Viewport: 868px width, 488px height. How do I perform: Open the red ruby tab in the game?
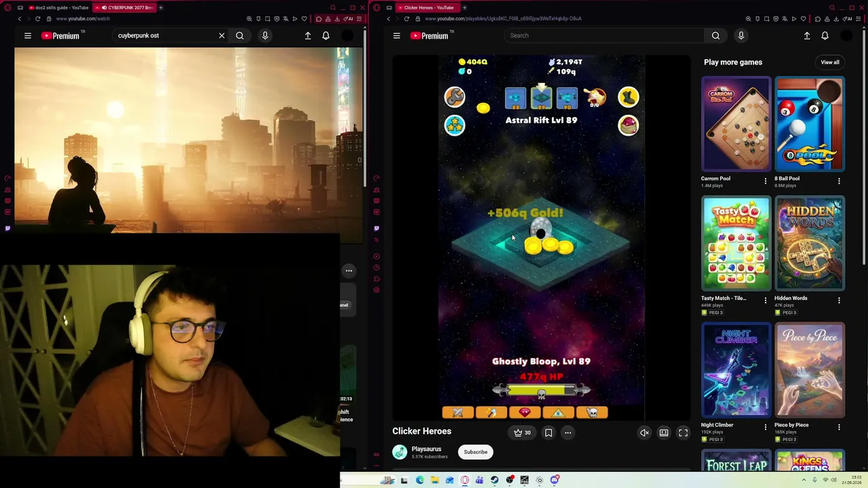pyautogui.click(x=524, y=412)
